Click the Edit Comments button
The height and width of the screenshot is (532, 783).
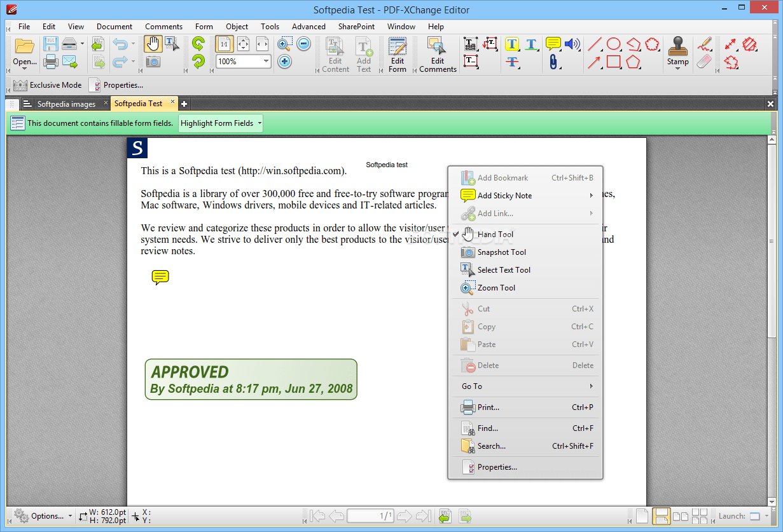pos(438,55)
